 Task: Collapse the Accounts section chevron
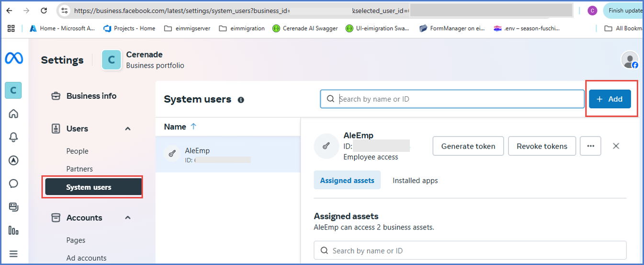click(x=128, y=218)
